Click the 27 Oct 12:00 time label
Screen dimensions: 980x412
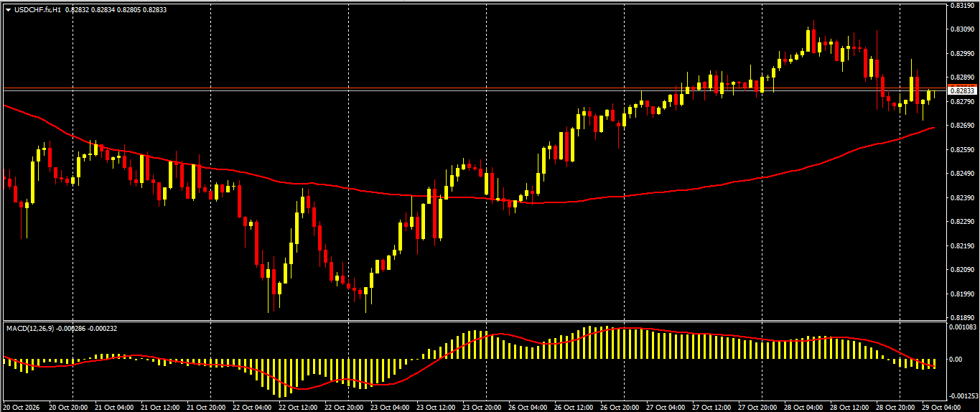[x=711, y=407]
